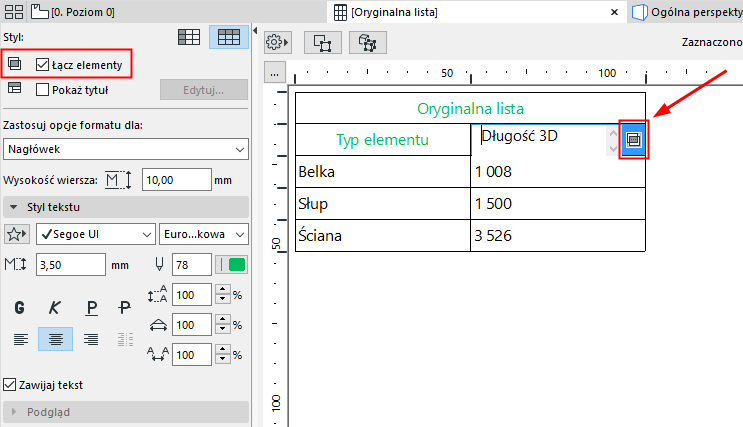Open the Segoe UI font dropdown
The width and height of the screenshot is (743, 427).
(x=96, y=234)
